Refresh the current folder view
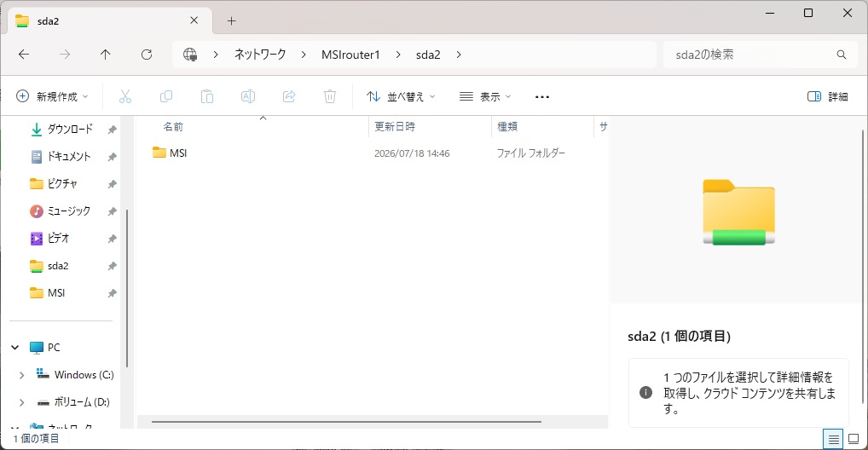The image size is (868, 450). click(x=147, y=55)
